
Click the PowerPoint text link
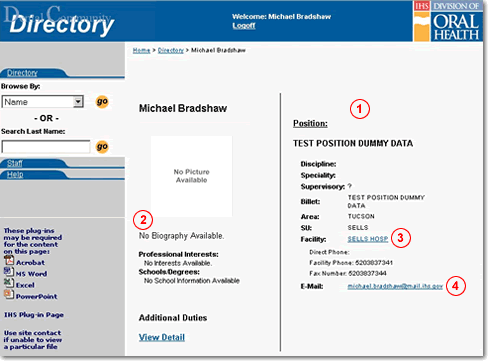(x=36, y=297)
